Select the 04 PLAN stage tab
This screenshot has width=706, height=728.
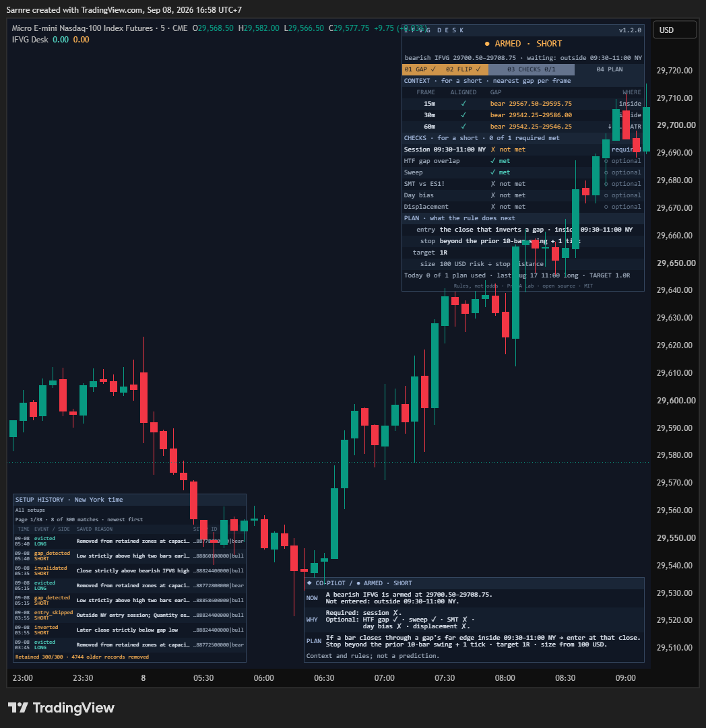tap(610, 69)
